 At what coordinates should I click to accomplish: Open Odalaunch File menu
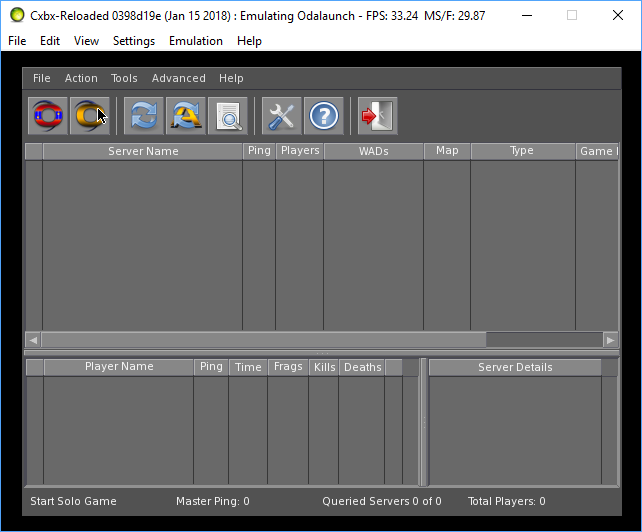pyautogui.click(x=42, y=78)
